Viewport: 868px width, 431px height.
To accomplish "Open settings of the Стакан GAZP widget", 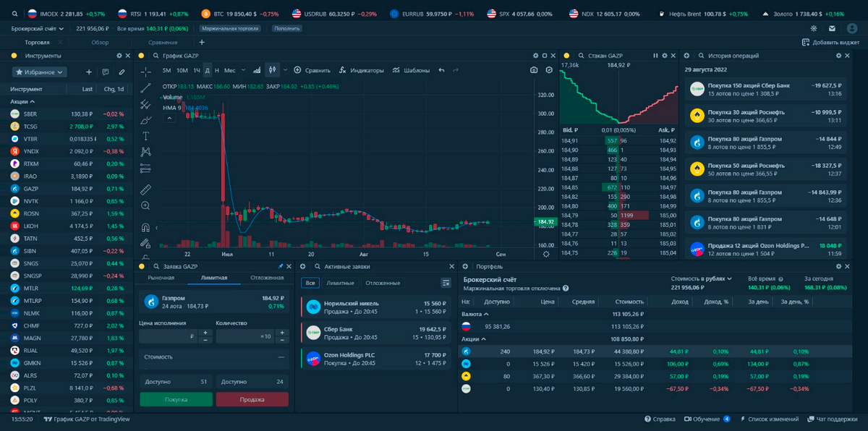I will tap(665, 56).
